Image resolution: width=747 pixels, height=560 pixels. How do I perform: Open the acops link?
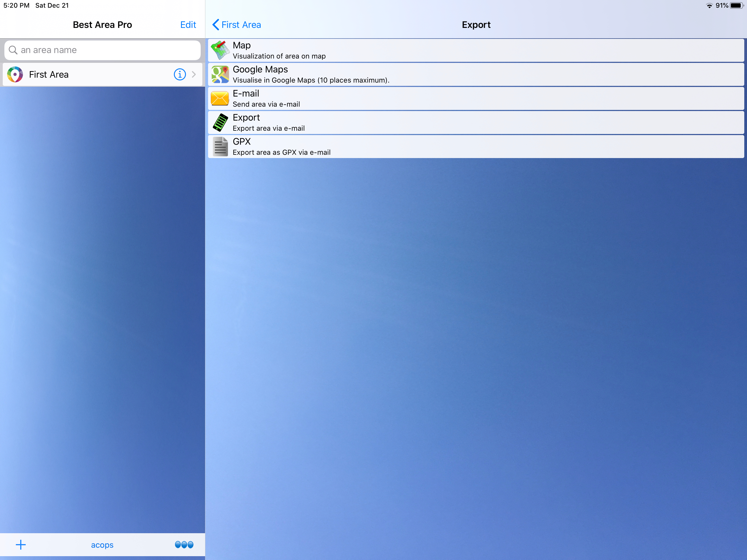[x=102, y=545]
